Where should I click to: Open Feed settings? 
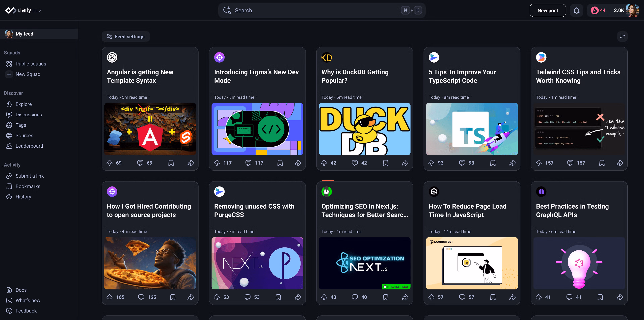pyautogui.click(x=126, y=37)
